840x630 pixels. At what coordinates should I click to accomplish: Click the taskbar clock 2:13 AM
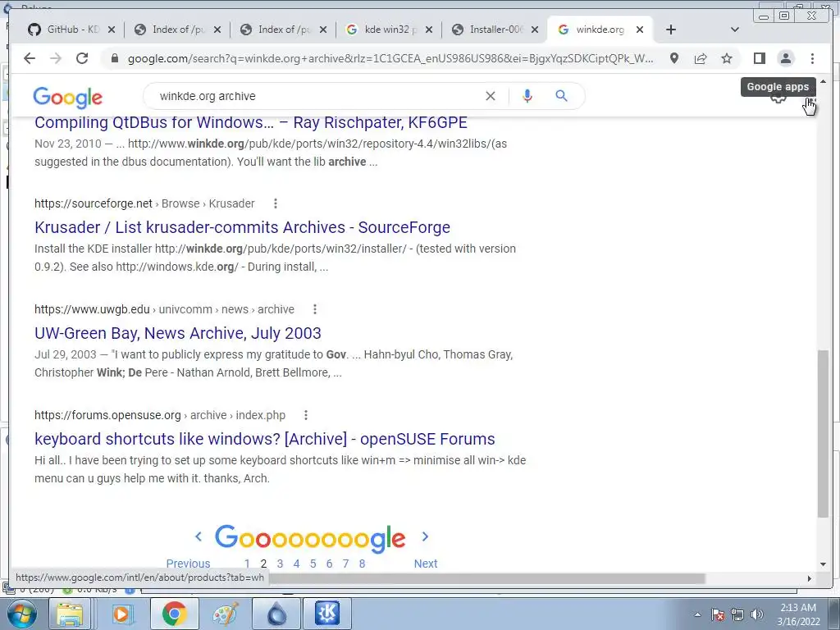pos(798,614)
